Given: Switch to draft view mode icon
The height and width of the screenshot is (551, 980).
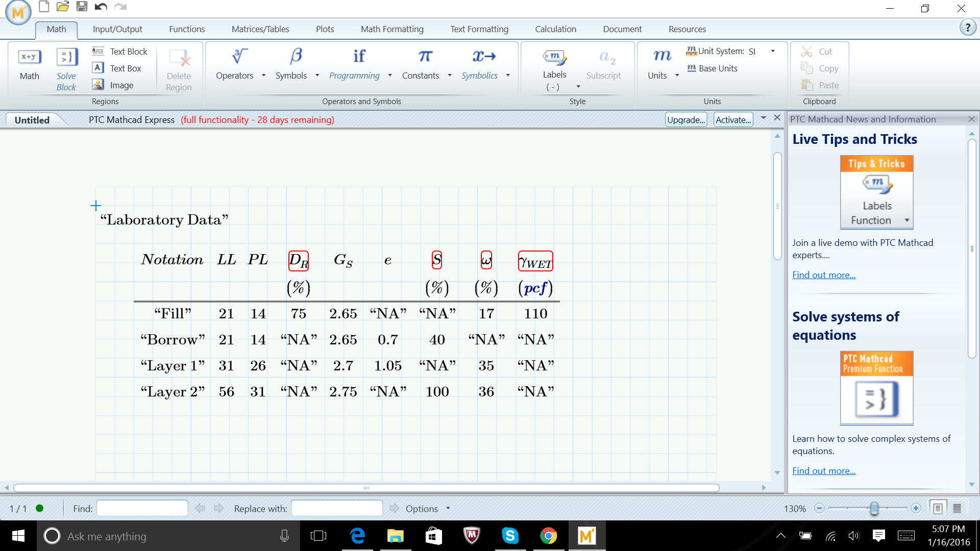Looking at the screenshot, I should point(957,508).
